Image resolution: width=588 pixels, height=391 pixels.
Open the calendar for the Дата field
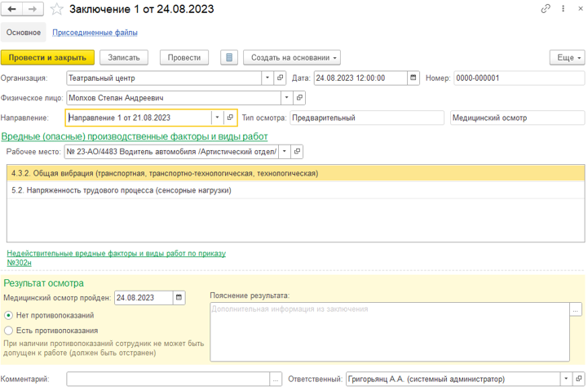(x=414, y=78)
